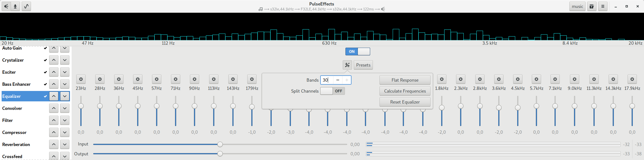Move Crystalizer up in the effects order

[54, 60]
